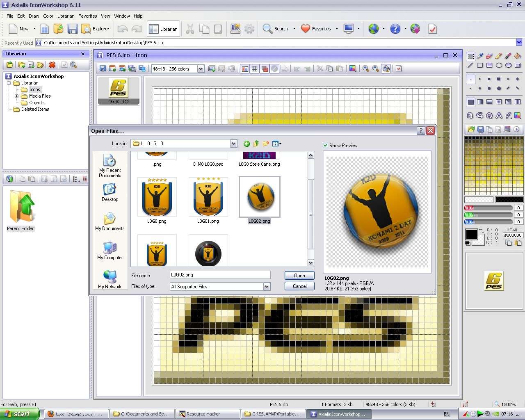This screenshot has height=420, width=525.
Task: Select the Brush tool
Action: 508,56
